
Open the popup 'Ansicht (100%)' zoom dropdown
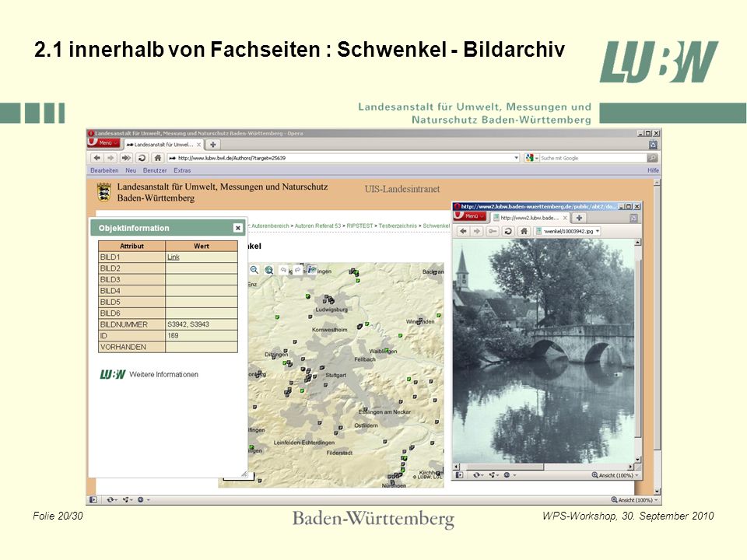(x=615, y=475)
